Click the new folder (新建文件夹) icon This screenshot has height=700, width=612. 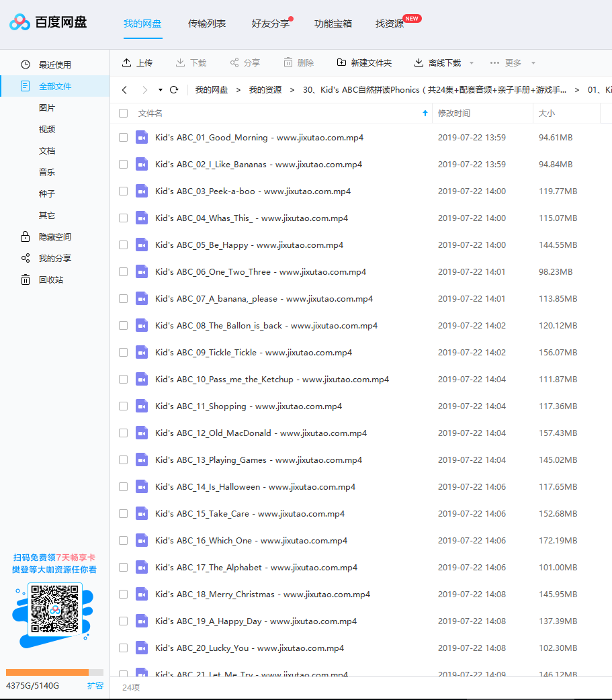coord(341,62)
